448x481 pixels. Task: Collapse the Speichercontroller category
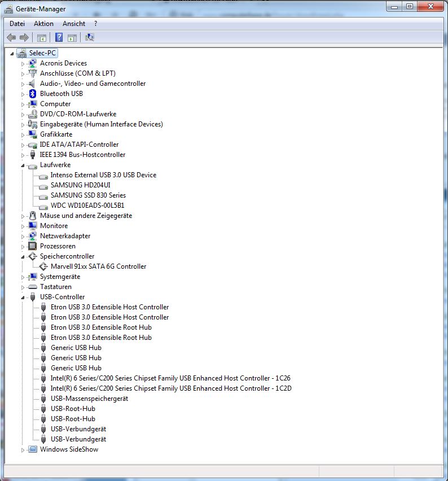(23, 257)
